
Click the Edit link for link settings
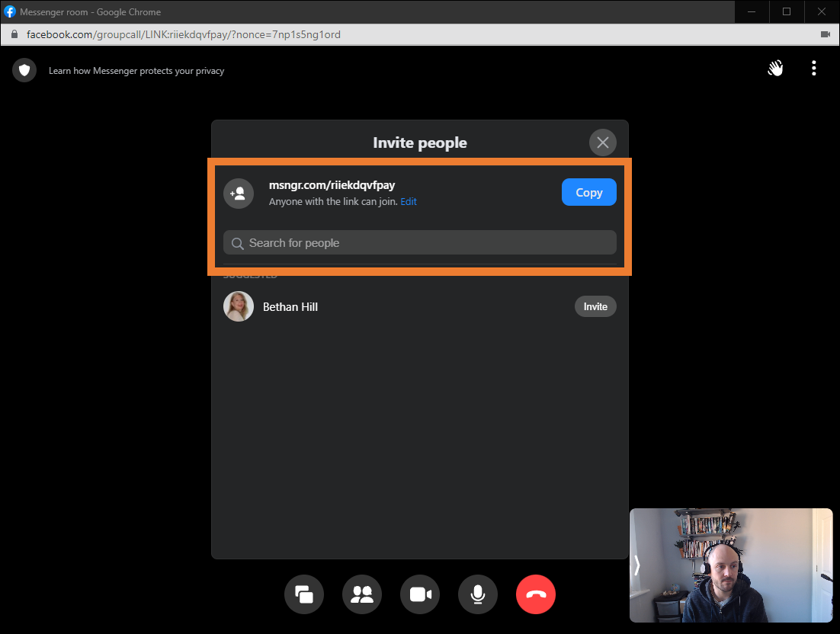[409, 202]
